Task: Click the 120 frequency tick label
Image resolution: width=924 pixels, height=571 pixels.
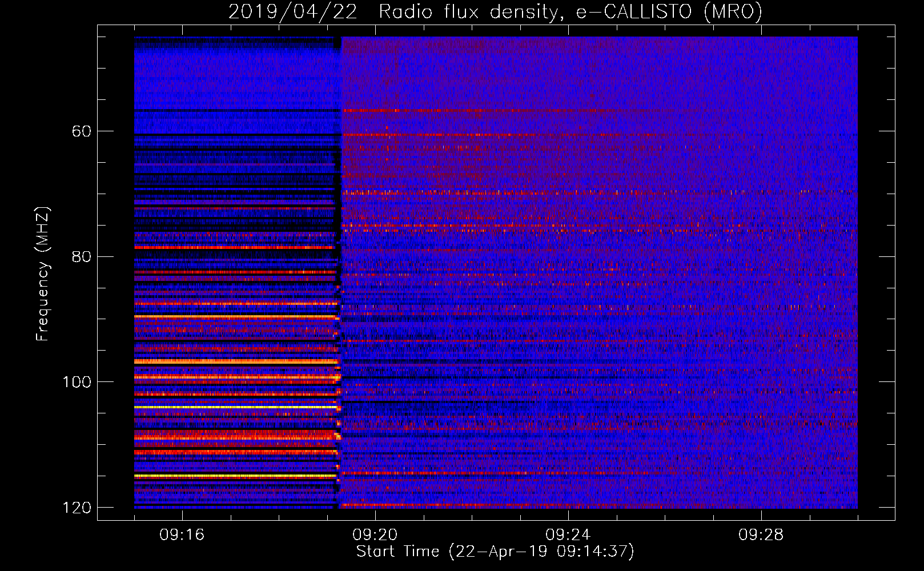Action: coord(77,508)
